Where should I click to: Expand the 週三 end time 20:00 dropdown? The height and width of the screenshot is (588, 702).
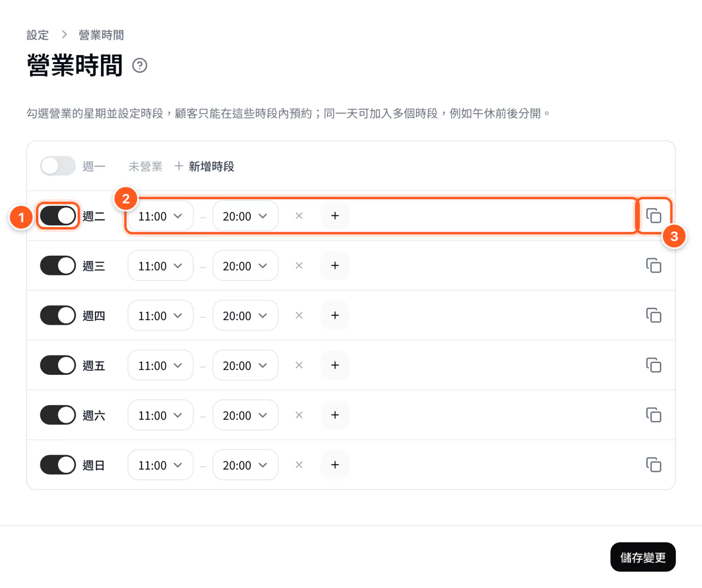click(x=245, y=266)
